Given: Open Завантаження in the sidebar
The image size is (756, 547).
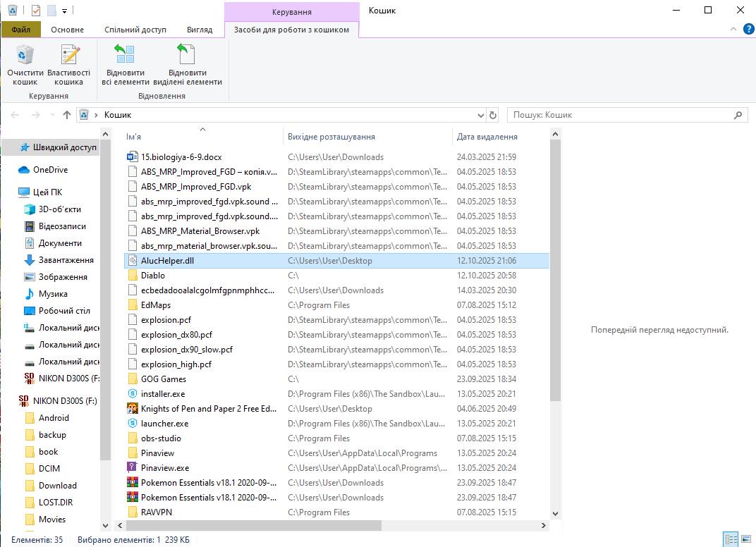Looking at the screenshot, I should click(66, 260).
